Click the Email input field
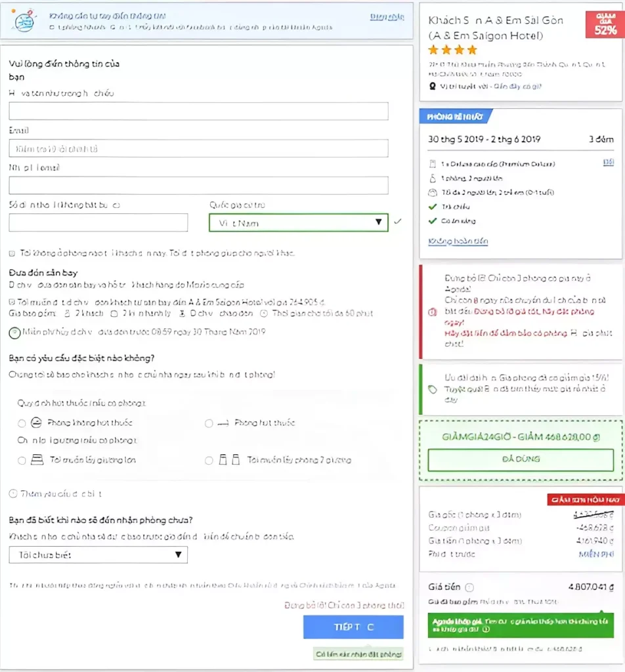625x672 pixels. (198, 148)
